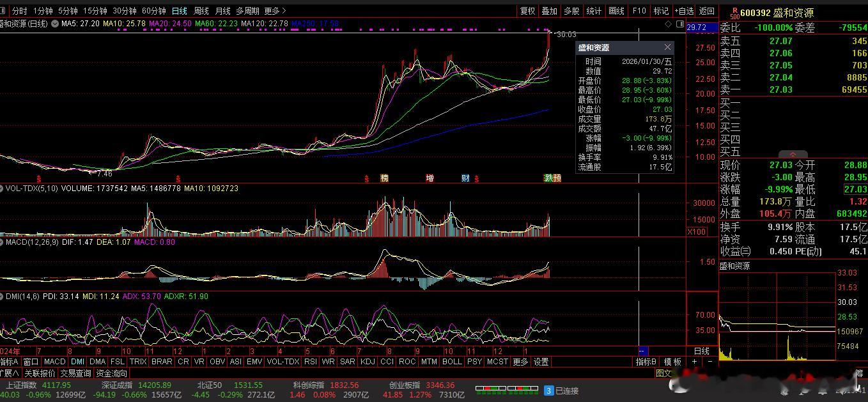Open indicator 设置 settings

(x=541, y=362)
